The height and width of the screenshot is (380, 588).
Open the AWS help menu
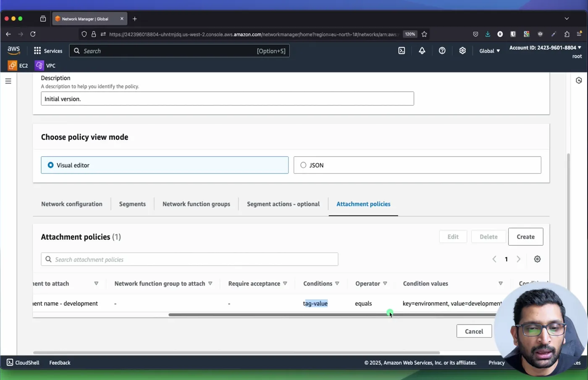442,51
